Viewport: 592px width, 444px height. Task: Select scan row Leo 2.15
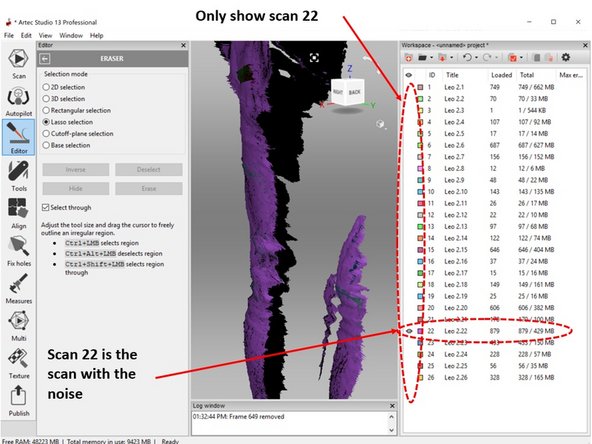495,250
